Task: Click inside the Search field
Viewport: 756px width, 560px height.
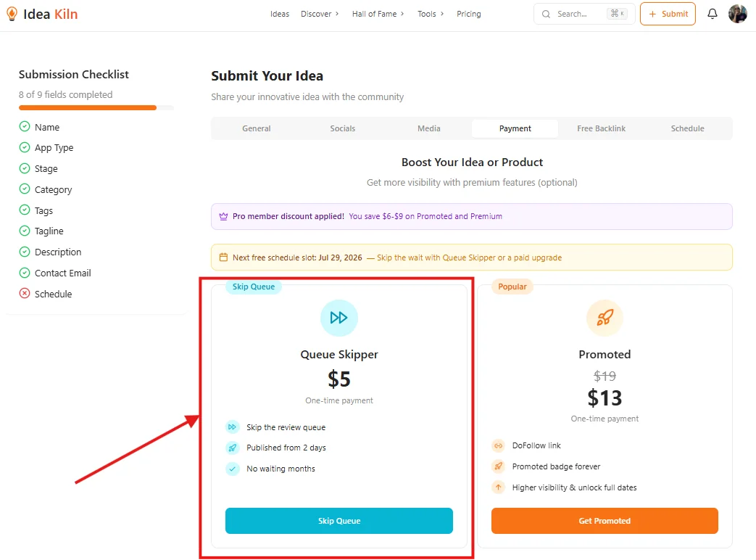Action: (x=576, y=14)
